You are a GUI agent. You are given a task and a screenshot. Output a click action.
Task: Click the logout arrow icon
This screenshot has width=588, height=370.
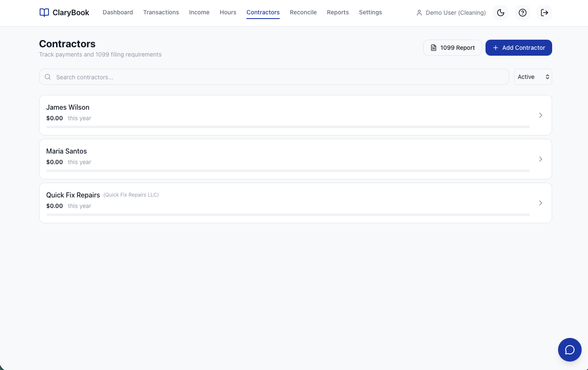click(x=545, y=13)
